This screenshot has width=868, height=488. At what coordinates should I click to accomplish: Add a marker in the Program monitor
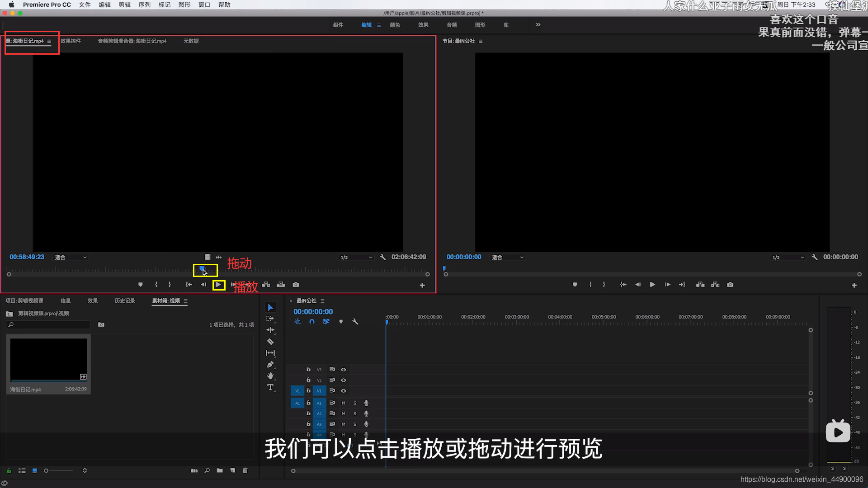(x=575, y=285)
